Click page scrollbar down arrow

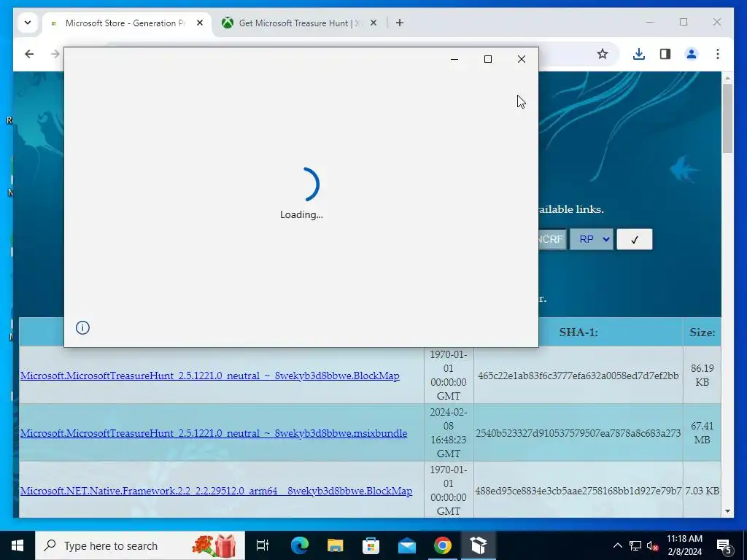click(x=727, y=511)
